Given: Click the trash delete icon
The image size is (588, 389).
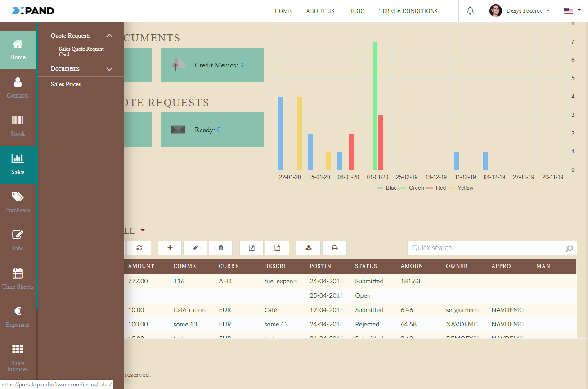Looking at the screenshot, I should point(221,248).
